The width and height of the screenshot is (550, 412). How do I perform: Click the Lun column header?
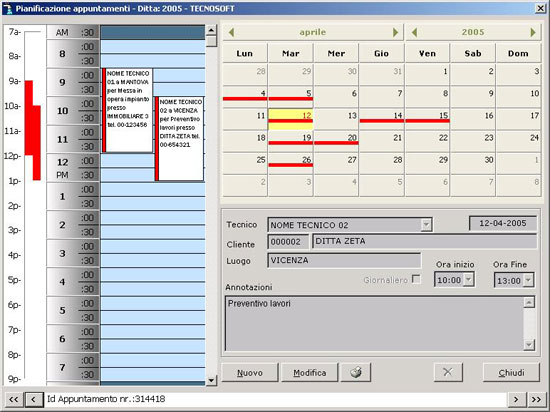[245, 53]
